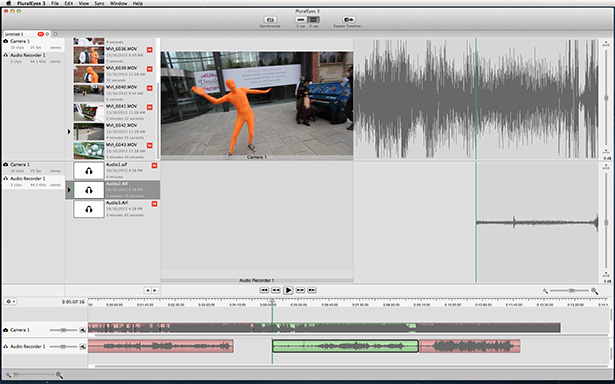This screenshot has width=615, height=384.
Task: Click the Play button
Action: [288, 290]
